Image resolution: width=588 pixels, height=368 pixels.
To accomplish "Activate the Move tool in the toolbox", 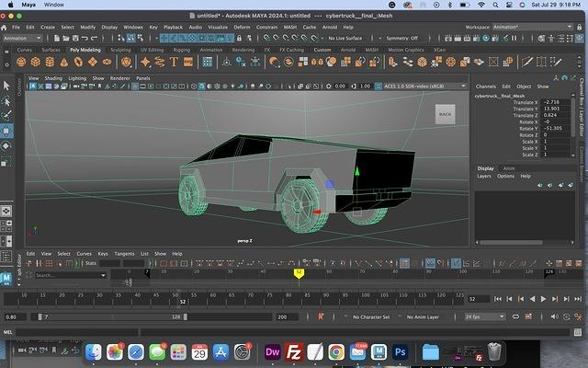I will pos(6,131).
